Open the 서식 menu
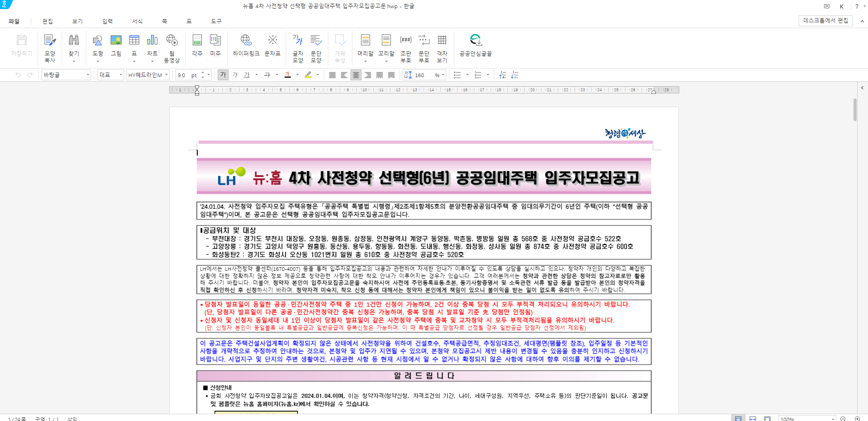This screenshot has height=421, width=868. point(137,21)
